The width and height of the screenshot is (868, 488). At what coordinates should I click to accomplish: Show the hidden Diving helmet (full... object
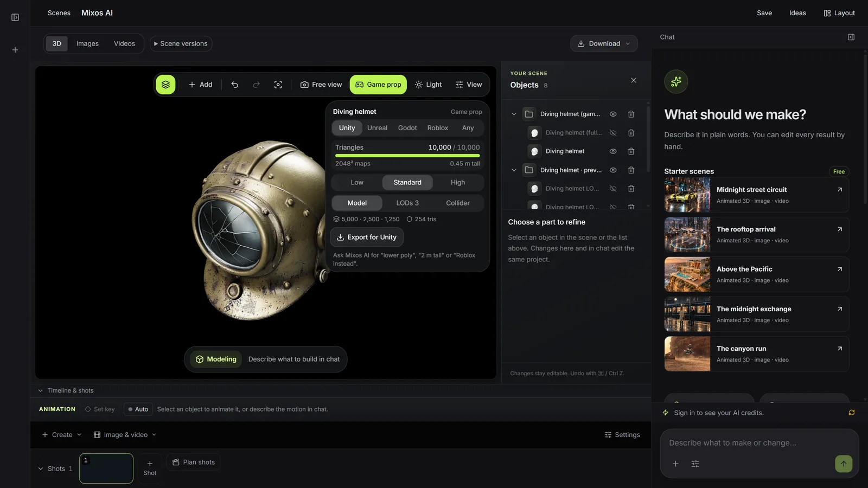click(613, 133)
